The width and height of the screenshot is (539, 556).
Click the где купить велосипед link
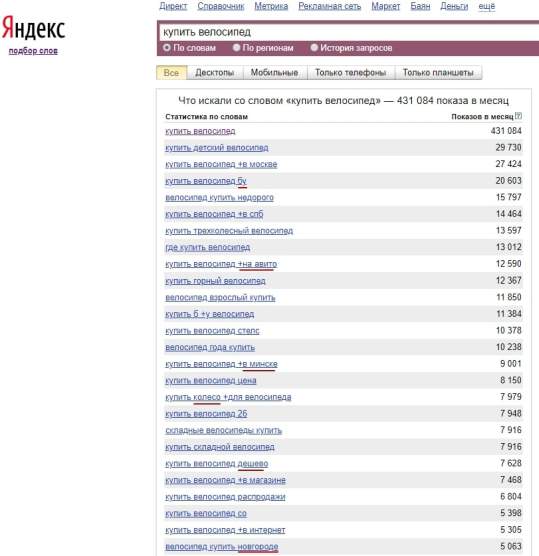click(x=208, y=248)
